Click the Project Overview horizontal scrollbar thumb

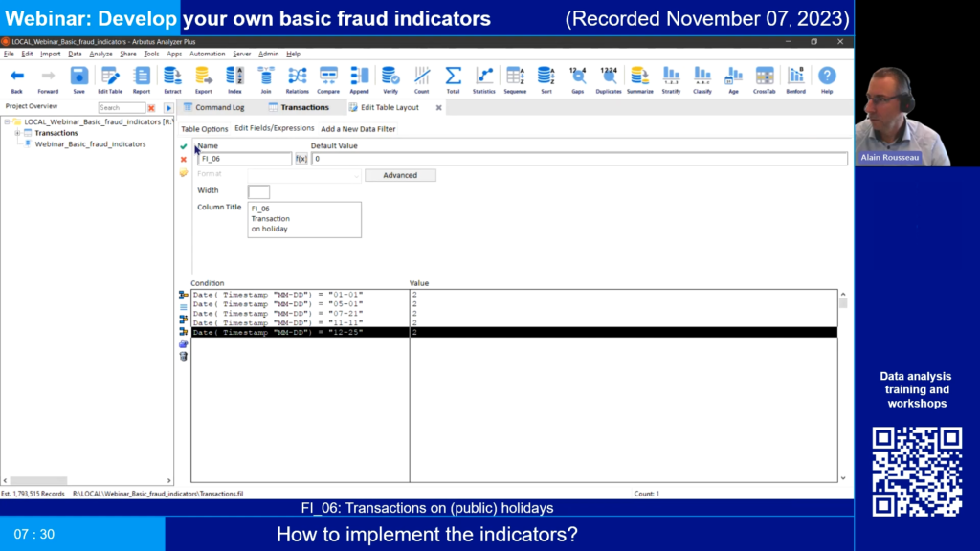click(x=38, y=480)
